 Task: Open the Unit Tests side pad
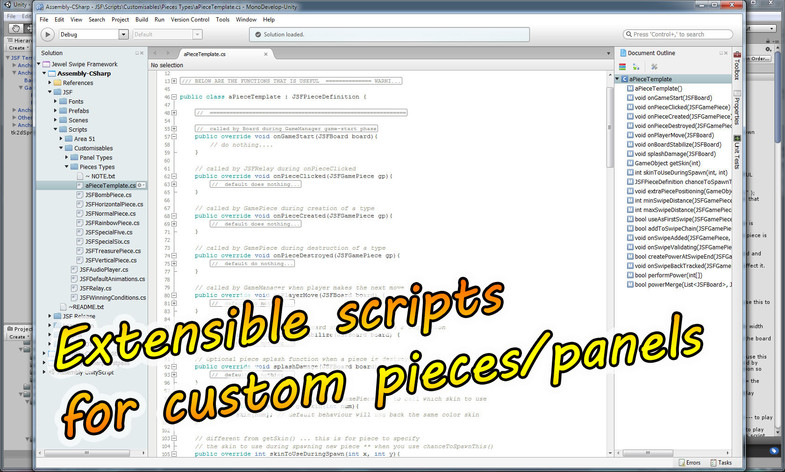click(x=737, y=152)
